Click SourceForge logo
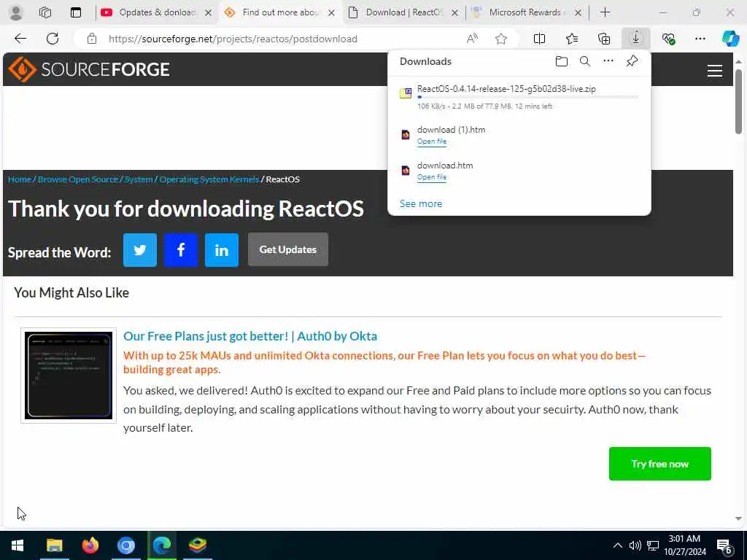This screenshot has width=747, height=560. (x=88, y=69)
